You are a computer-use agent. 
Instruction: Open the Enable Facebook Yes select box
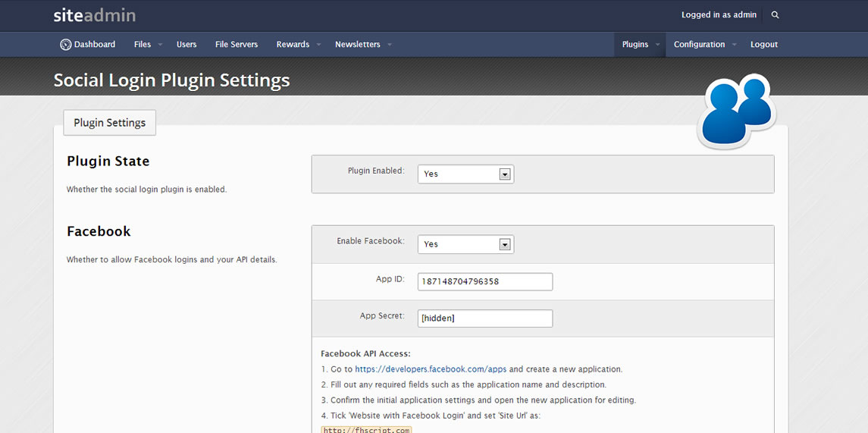tap(465, 244)
